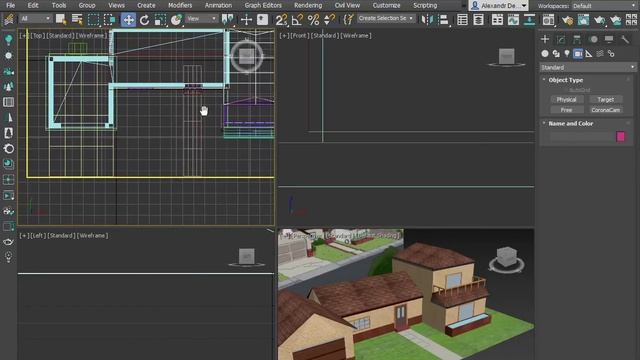Open the Curve Editor
The height and width of the screenshot is (360, 640).
(x=513, y=19)
